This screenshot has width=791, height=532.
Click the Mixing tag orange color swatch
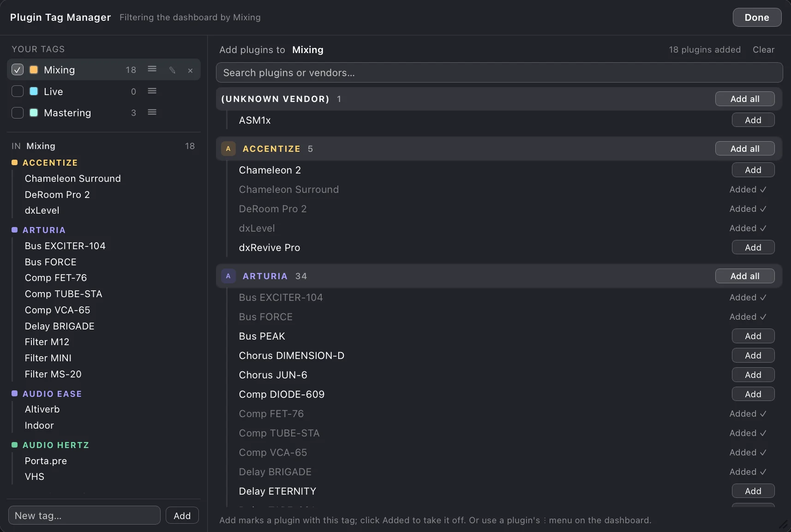click(34, 70)
